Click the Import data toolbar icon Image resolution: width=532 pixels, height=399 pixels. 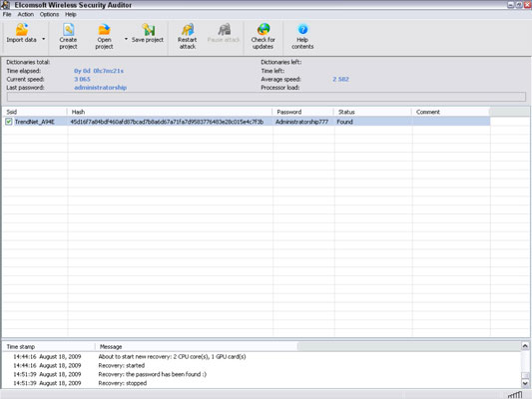22,30
